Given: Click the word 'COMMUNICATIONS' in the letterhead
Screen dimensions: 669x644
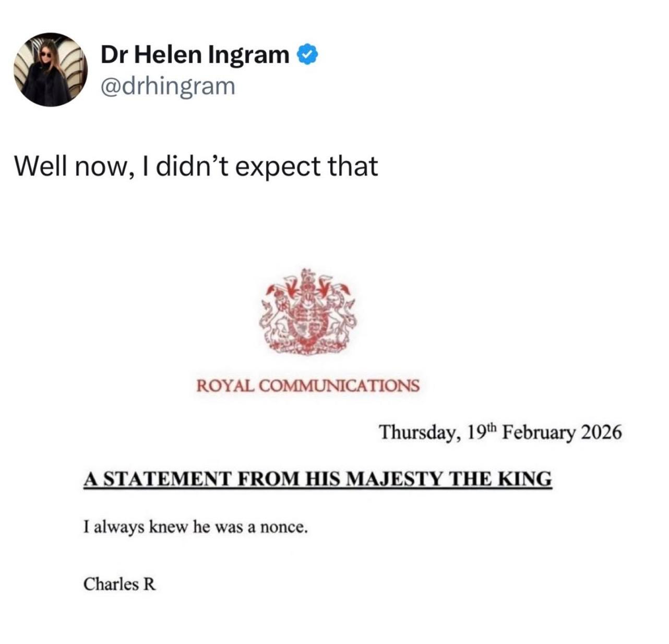Looking at the screenshot, I should (338, 386).
